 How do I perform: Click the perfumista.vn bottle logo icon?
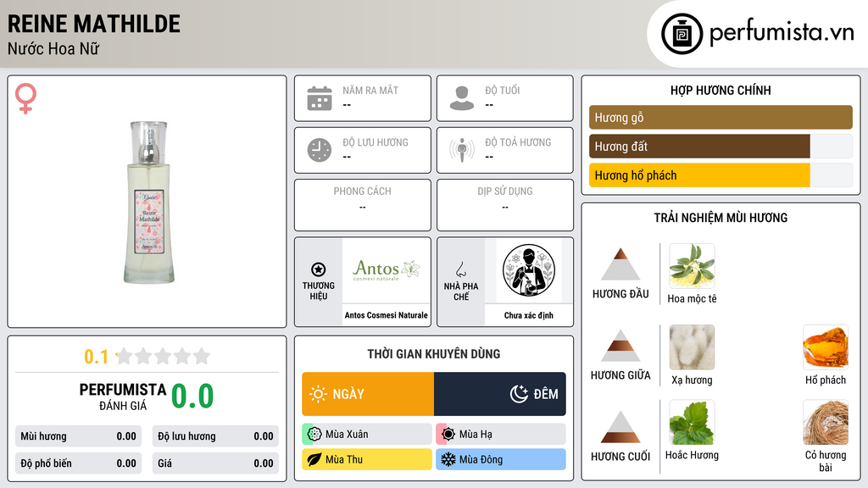(x=682, y=34)
